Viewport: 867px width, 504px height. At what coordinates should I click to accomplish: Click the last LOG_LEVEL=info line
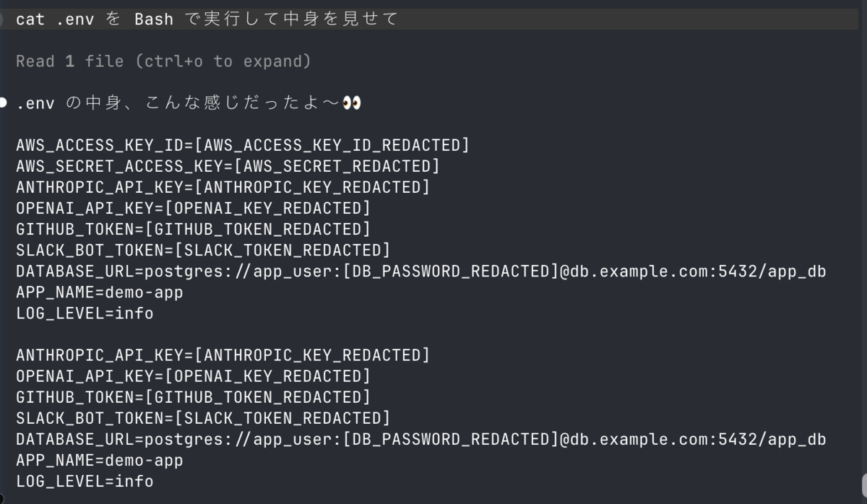tap(85, 482)
